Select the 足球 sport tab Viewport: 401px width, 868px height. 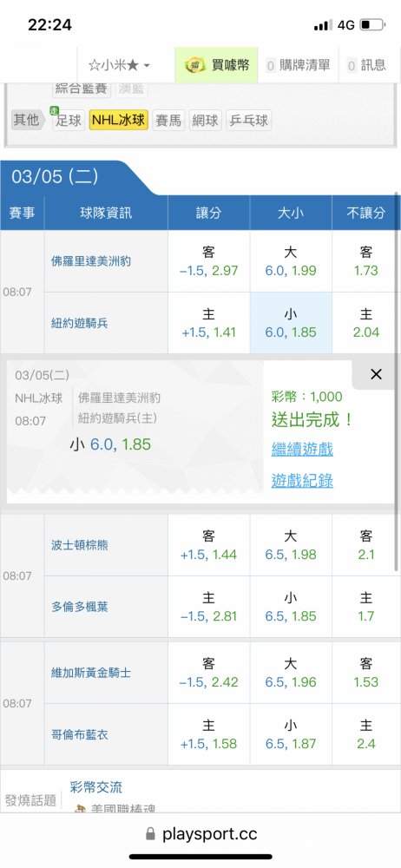68,120
